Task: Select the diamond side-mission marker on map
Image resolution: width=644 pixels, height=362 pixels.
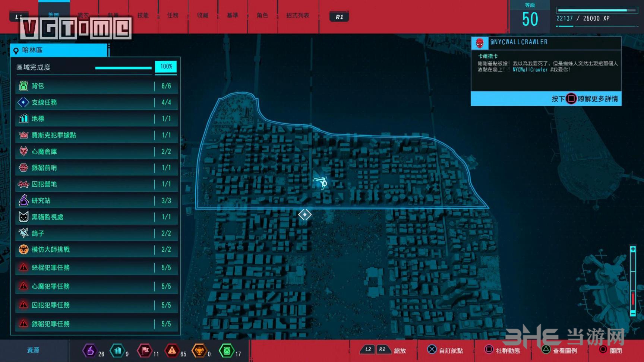Action: click(305, 215)
